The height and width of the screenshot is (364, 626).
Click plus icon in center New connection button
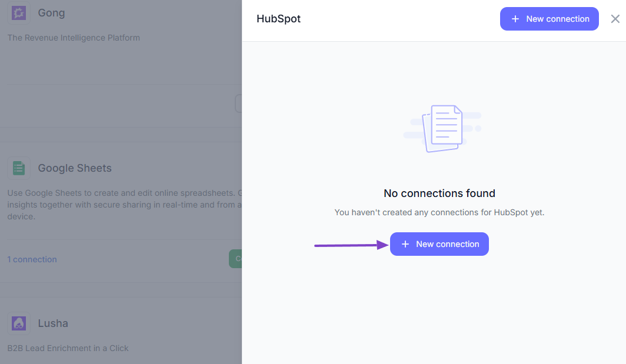405,244
